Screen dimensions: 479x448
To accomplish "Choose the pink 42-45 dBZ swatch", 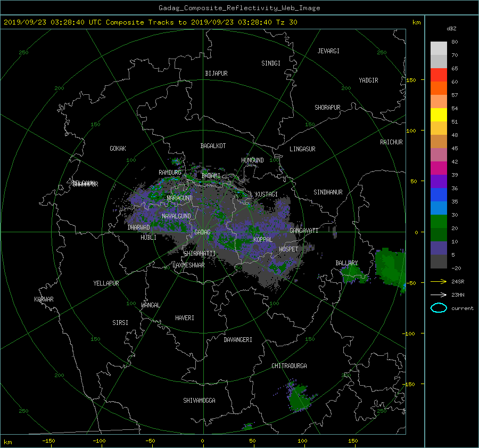I will coord(439,155).
